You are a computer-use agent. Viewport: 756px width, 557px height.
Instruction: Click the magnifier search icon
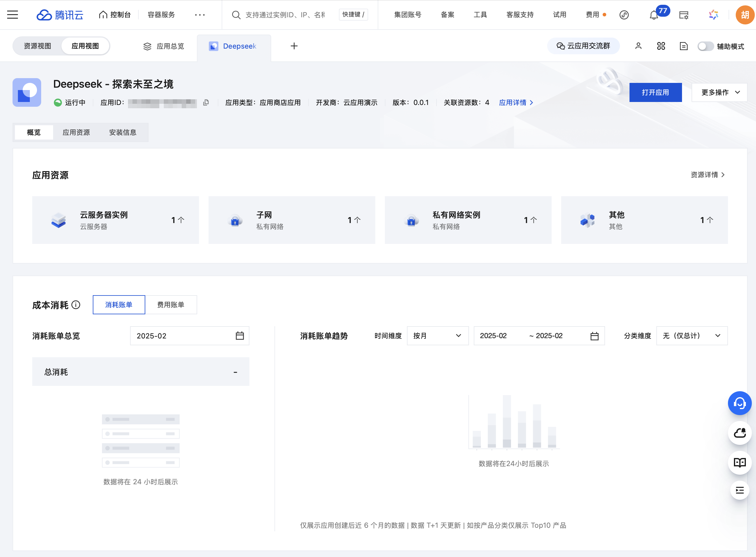[236, 15]
